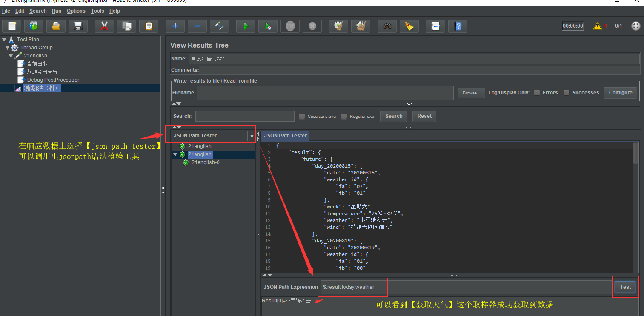
Task: Select the Thread Group node
Action: (36, 48)
